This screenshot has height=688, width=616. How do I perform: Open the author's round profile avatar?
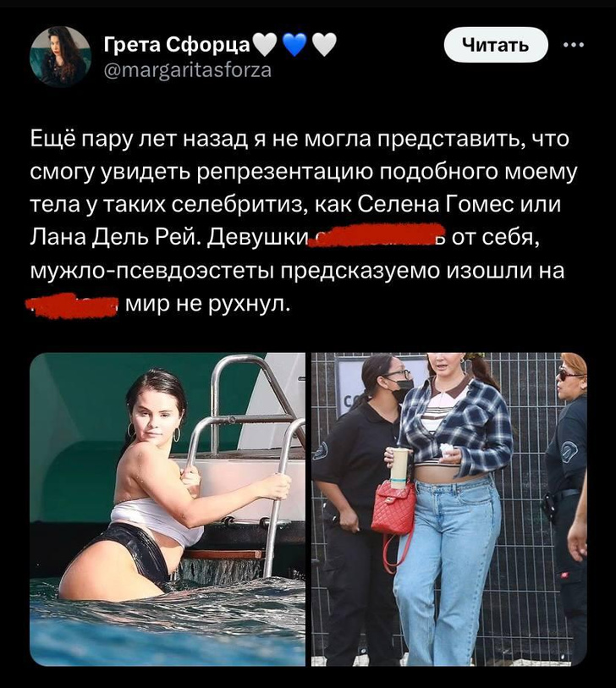tap(60, 56)
